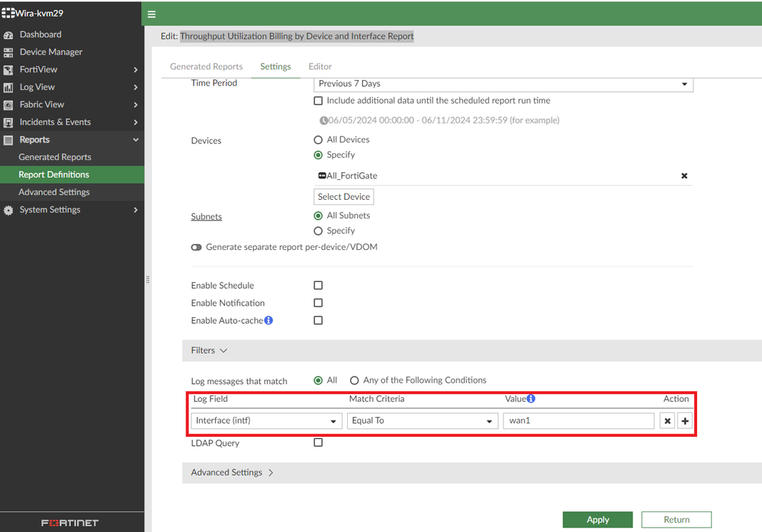The width and height of the screenshot is (762, 532).
Task: Open the Time Period dropdown
Action: click(503, 84)
